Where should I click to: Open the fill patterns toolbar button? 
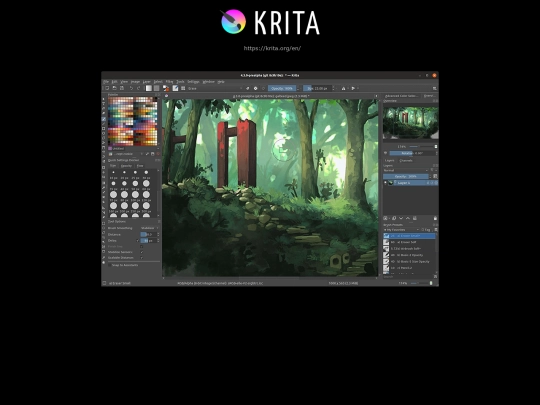pyautogui.click(x=156, y=89)
